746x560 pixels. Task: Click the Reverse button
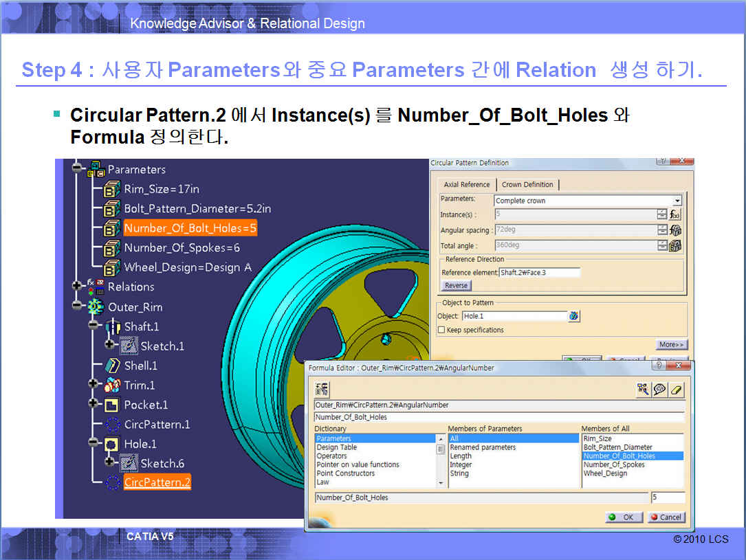tap(456, 285)
